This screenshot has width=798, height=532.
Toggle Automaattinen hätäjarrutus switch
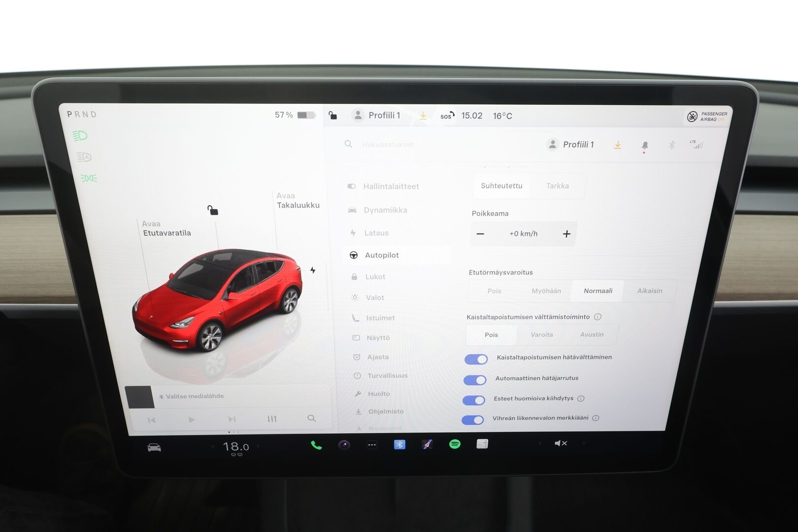click(x=475, y=380)
